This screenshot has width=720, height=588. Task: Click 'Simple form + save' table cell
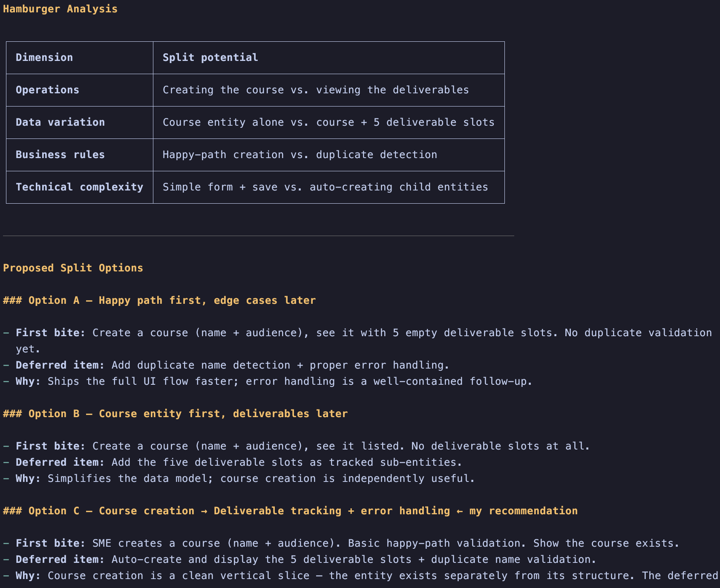coord(325,187)
